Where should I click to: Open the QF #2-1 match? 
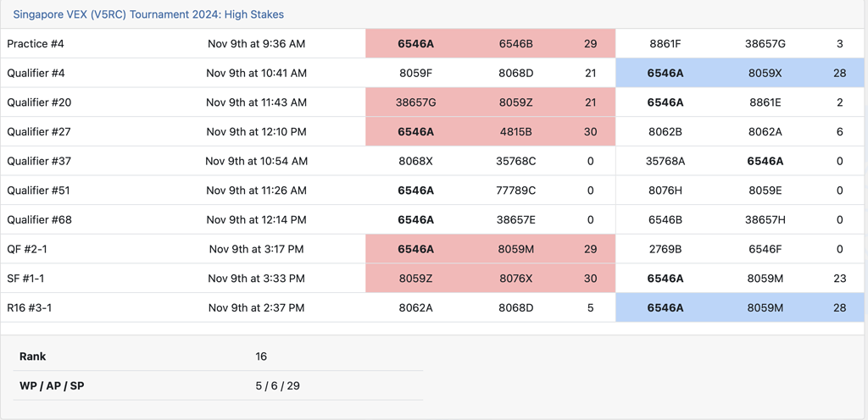coord(27,249)
